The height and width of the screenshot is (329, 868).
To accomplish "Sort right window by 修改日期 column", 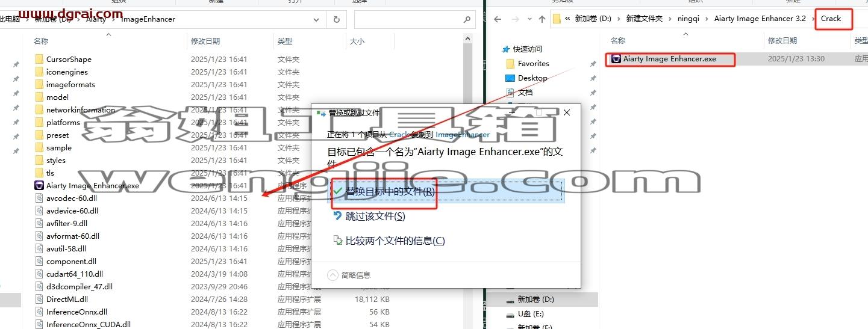I will coord(782,40).
